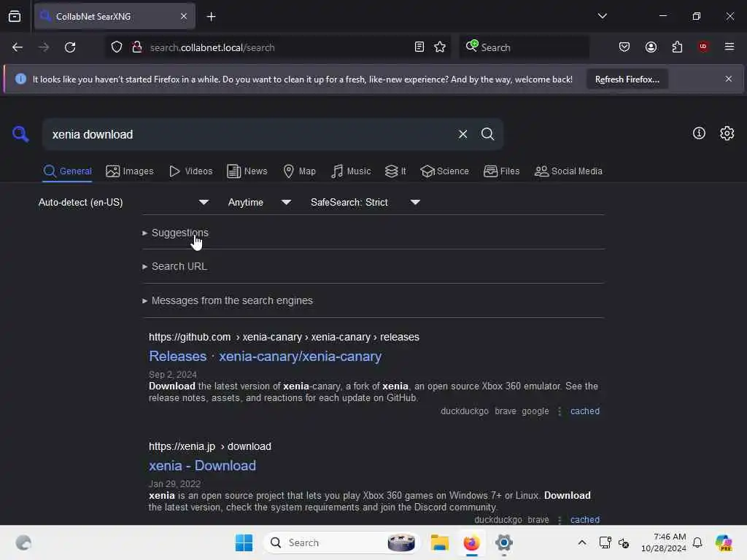
Task: Click the Firefox back arrow
Action: [x=18, y=47]
